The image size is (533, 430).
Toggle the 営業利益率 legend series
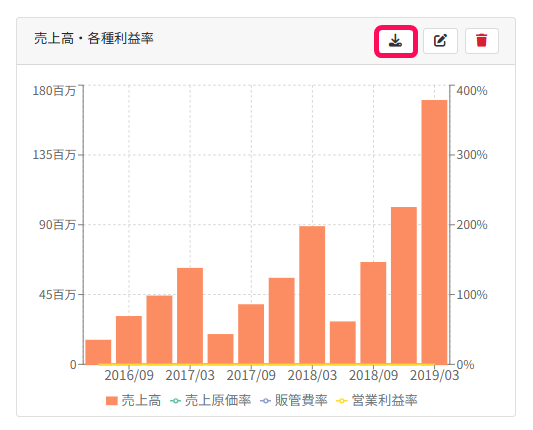pyautogui.click(x=377, y=400)
